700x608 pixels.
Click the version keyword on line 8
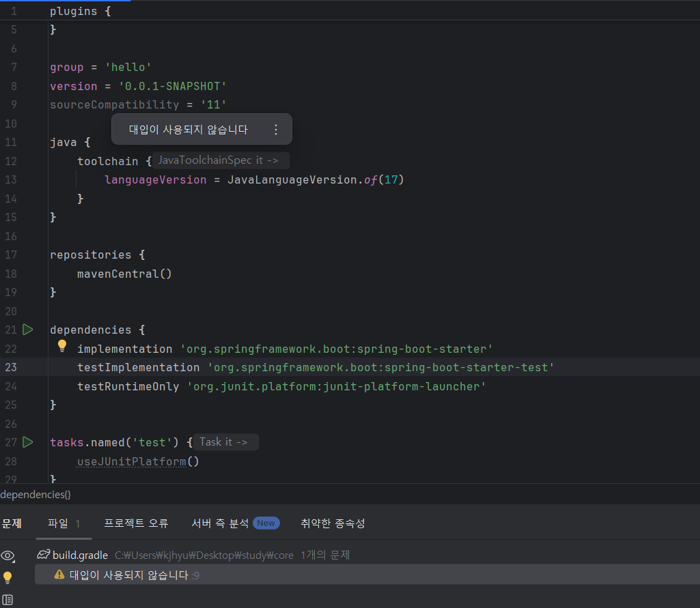click(74, 86)
